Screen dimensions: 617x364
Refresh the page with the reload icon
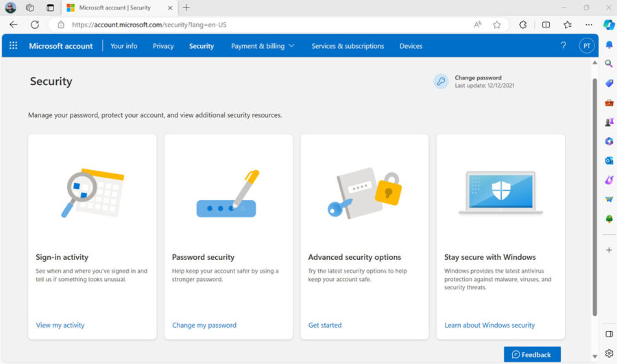(x=35, y=25)
